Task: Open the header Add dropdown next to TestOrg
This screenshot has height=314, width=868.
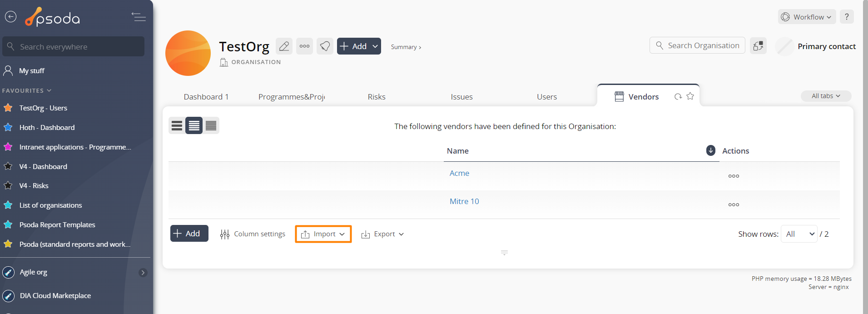Action: [359, 46]
